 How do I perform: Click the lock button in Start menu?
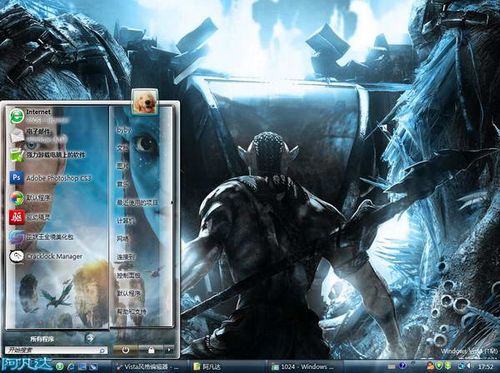coord(151,350)
